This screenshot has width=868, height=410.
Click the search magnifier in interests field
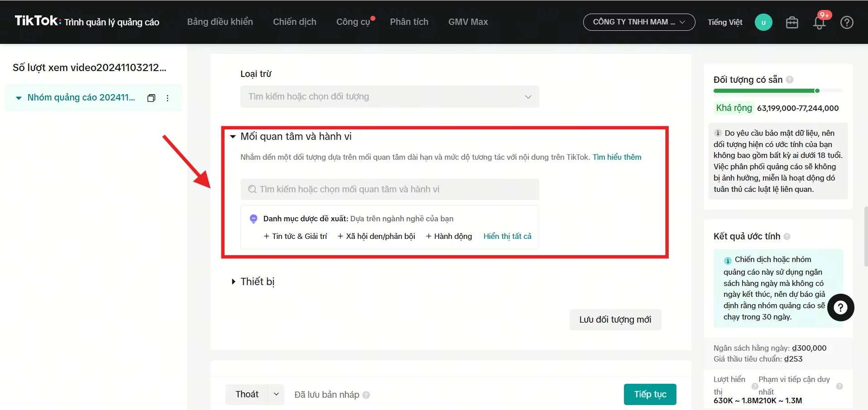[252, 189]
